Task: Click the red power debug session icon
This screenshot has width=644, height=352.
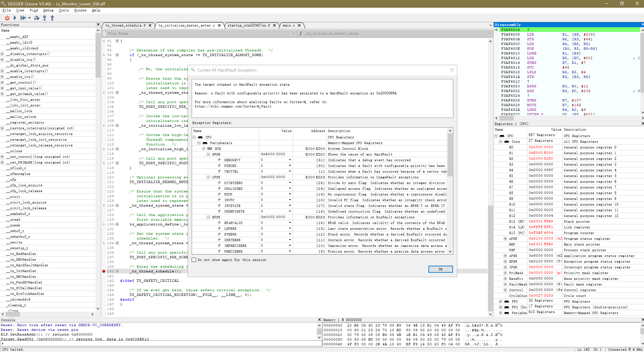Action: 7,18
